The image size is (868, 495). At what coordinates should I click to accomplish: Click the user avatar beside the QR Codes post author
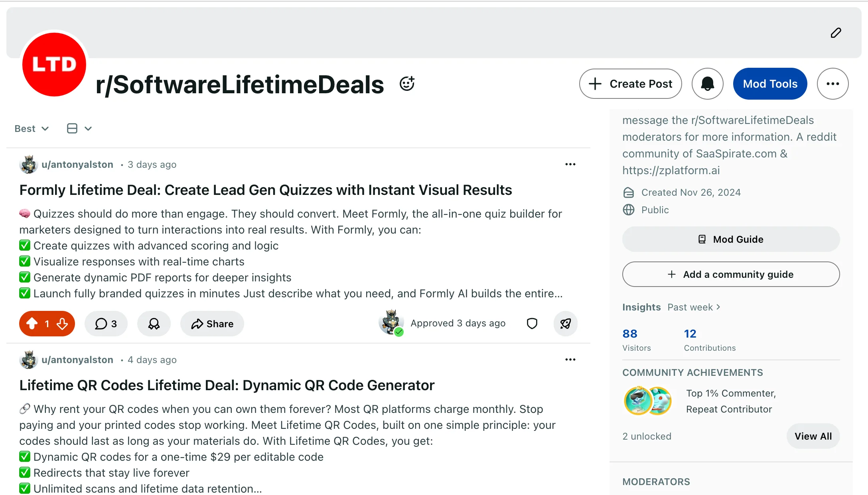point(29,359)
